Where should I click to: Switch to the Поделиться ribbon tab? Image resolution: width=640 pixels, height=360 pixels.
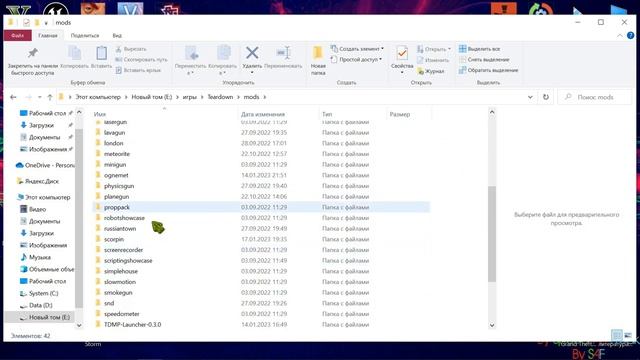pos(85,36)
